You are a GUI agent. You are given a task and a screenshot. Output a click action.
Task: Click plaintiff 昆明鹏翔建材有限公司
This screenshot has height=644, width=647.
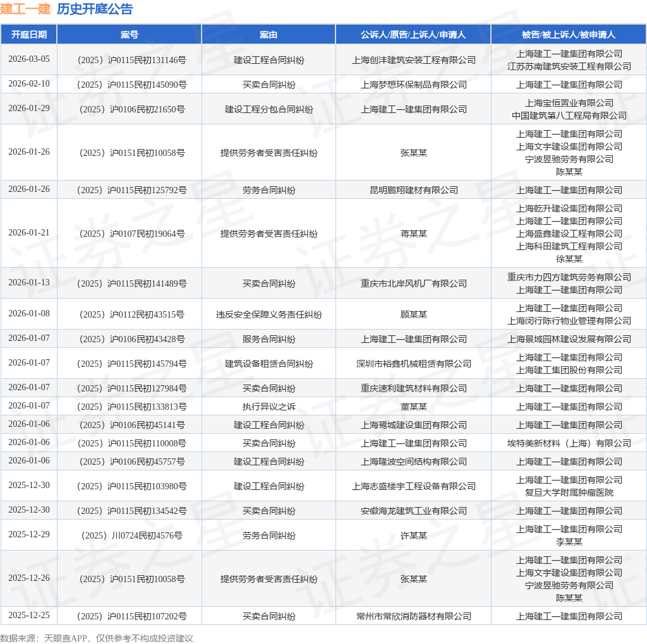click(413, 190)
